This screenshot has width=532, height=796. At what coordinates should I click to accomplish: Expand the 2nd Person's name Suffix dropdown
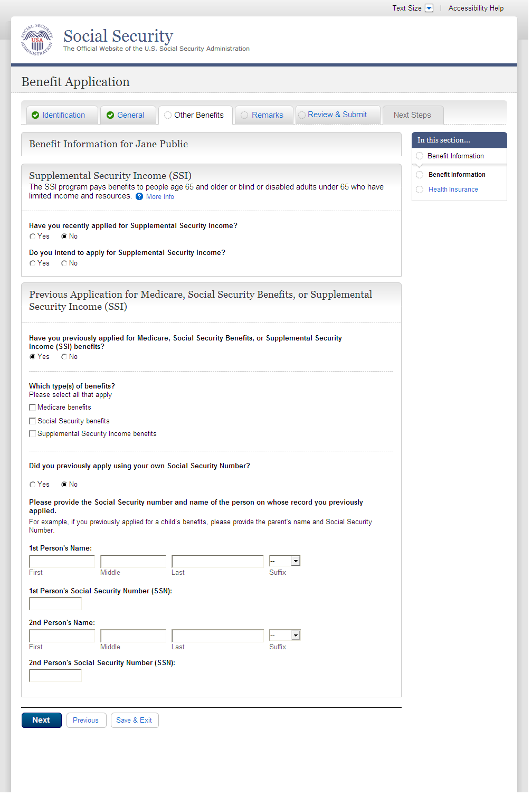296,636
